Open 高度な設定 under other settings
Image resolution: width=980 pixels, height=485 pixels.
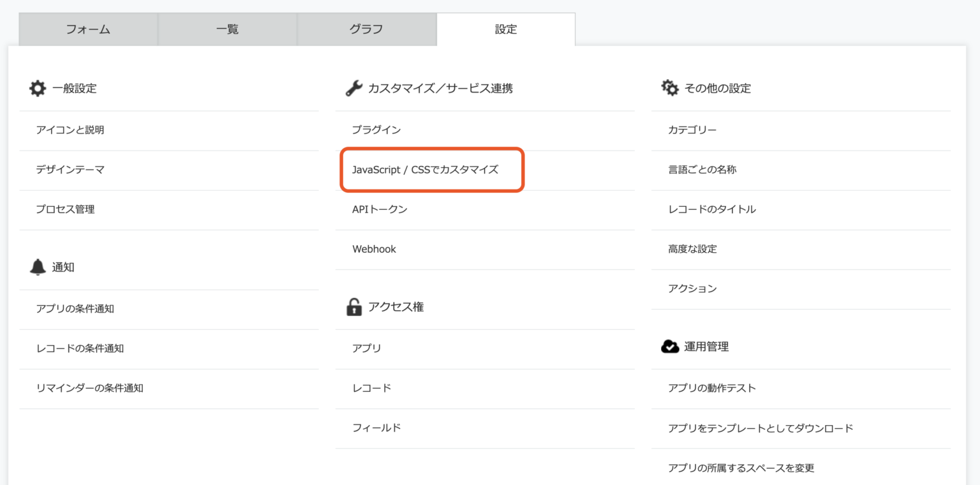pos(692,249)
